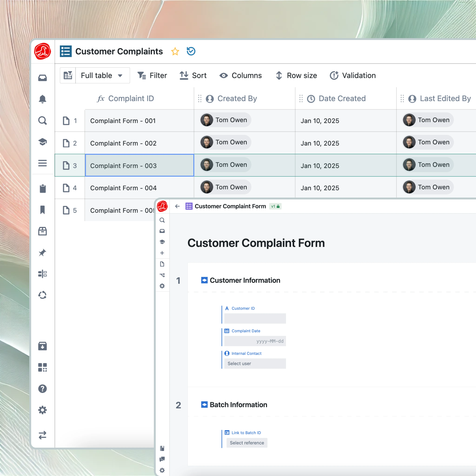Click the shuffle arrows icon in form sidebar
476x476 pixels.
pos(162,275)
